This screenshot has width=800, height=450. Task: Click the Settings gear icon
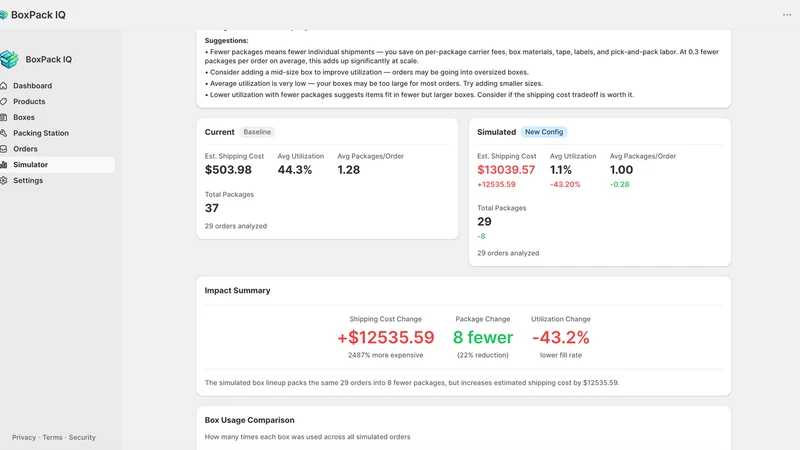click(x=4, y=181)
